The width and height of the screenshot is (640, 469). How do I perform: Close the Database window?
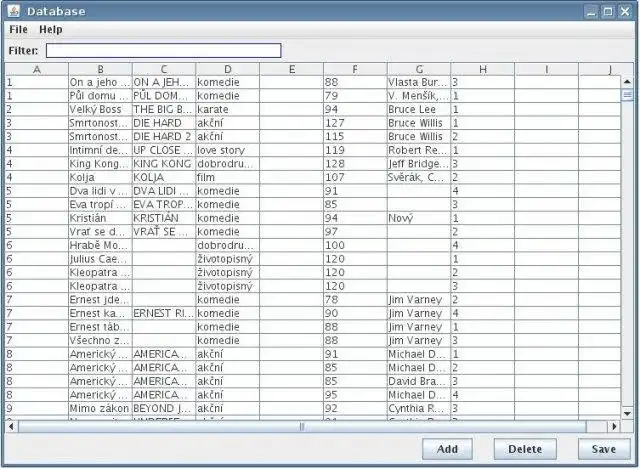[x=625, y=11]
